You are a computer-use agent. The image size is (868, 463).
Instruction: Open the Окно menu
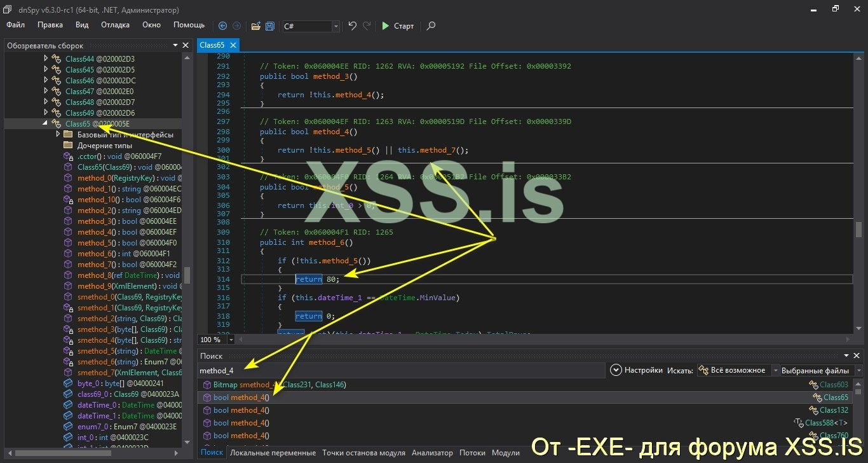coord(151,25)
